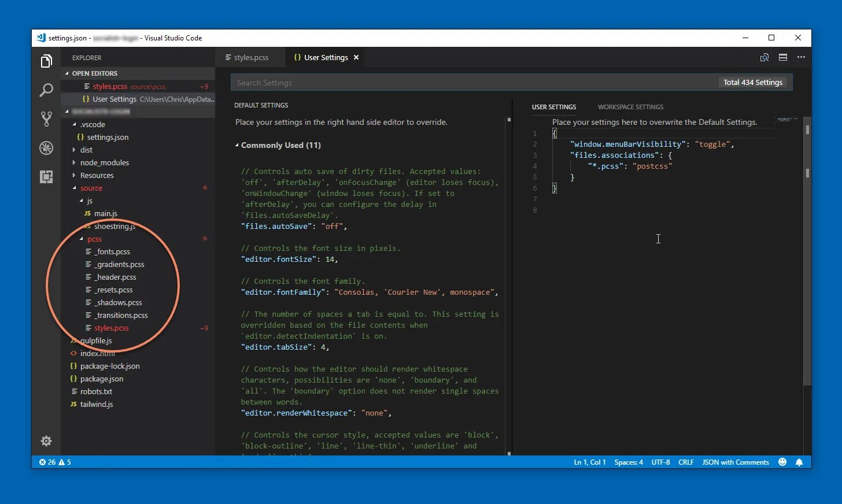Click the Split Editor icon
The image size is (842, 504).
point(783,57)
